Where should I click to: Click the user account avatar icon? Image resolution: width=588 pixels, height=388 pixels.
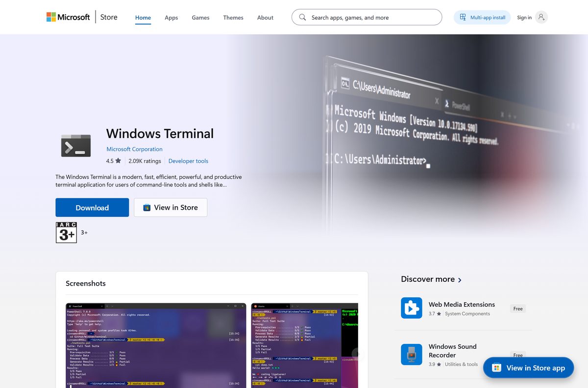tap(541, 17)
